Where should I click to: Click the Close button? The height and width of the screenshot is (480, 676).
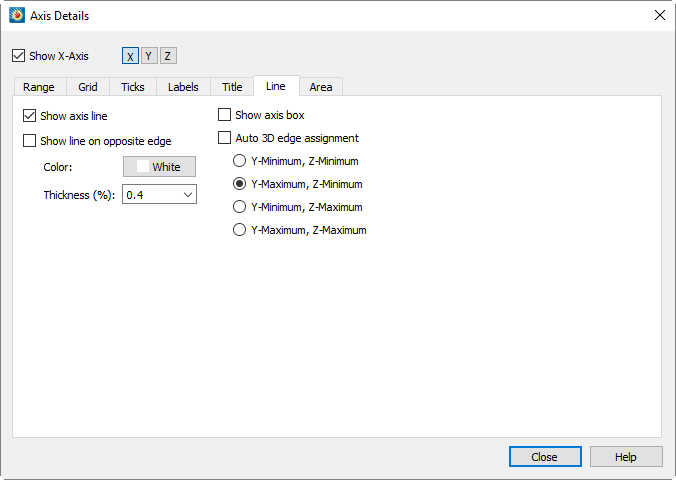(x=545, y=457)
